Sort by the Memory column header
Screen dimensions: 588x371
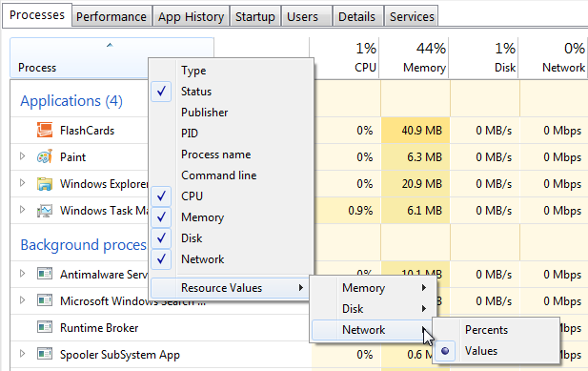(x=414, y=57)
